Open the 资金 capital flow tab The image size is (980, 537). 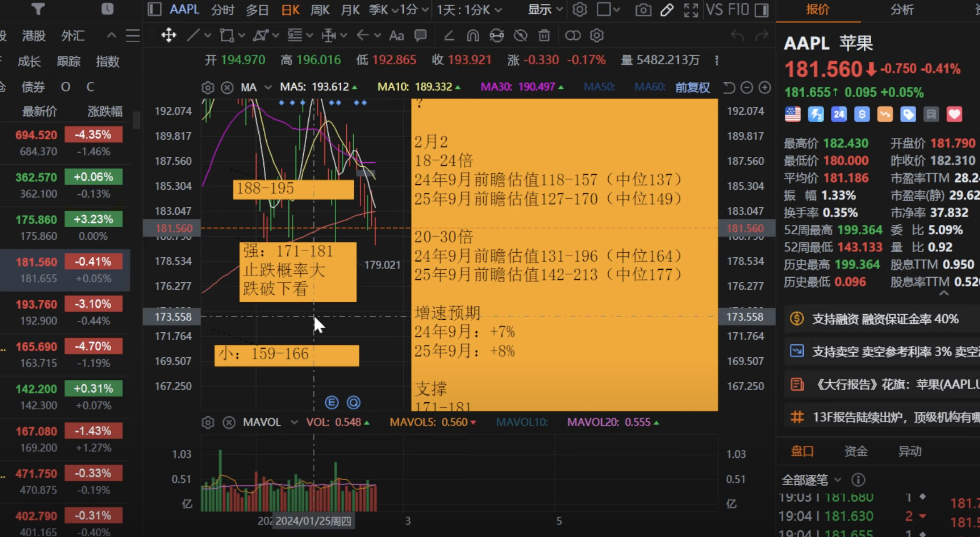(x=856, y=452)
